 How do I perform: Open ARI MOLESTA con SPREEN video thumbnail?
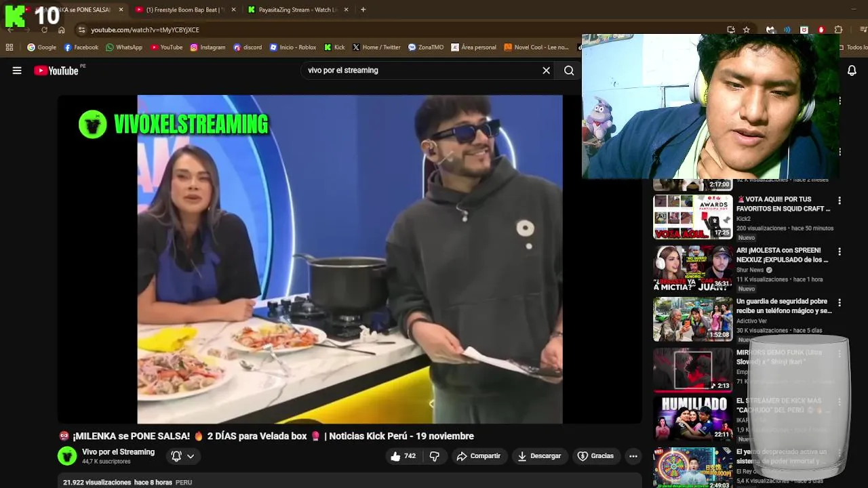(692, 268)
